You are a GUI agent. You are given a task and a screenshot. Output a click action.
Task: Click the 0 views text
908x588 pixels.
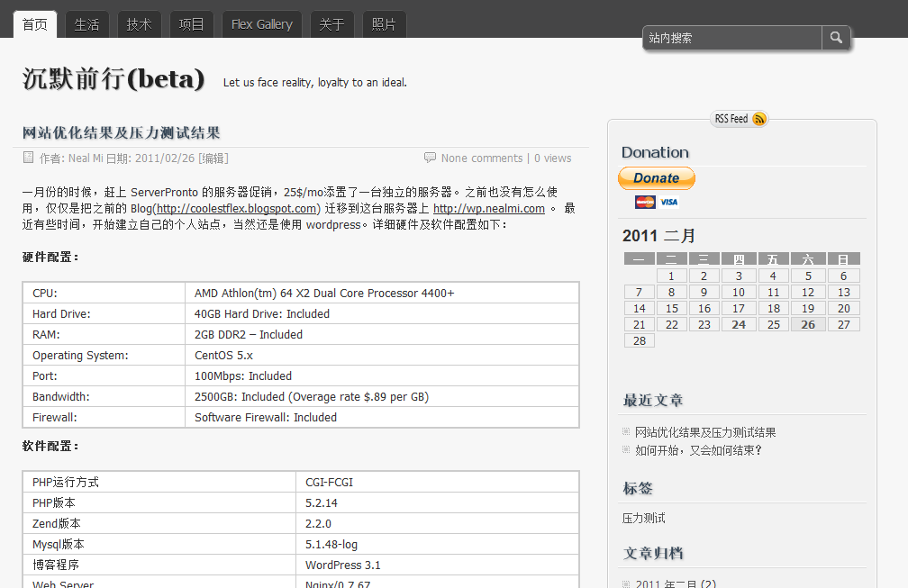552,158
